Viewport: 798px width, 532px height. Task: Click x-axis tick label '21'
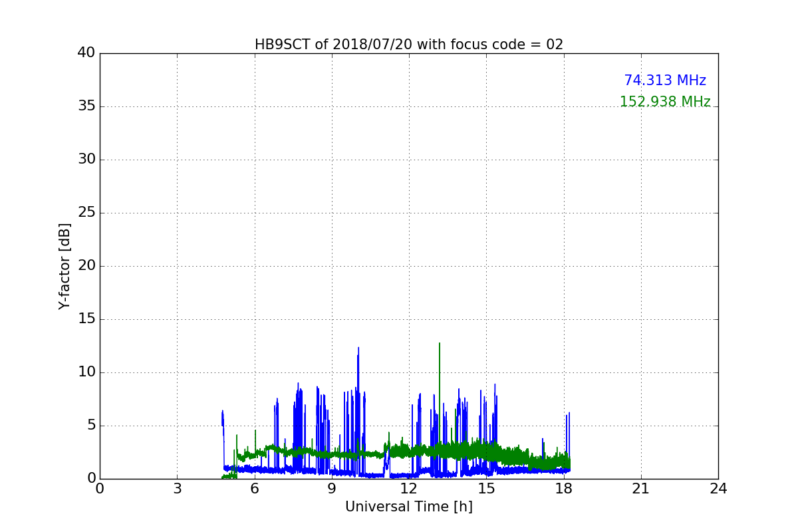point(641,489)
